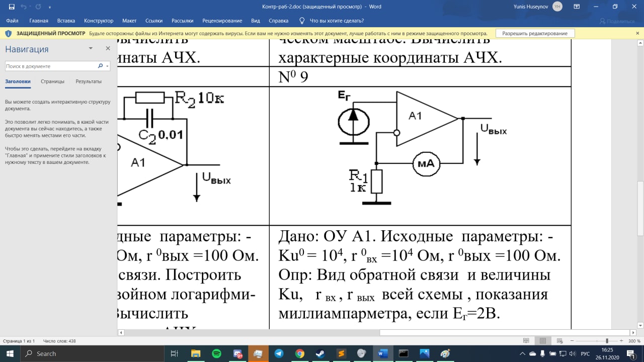Open Telegram from the taskbar
This screenshot has width=644, height=362.
click(x=279, y=353)
